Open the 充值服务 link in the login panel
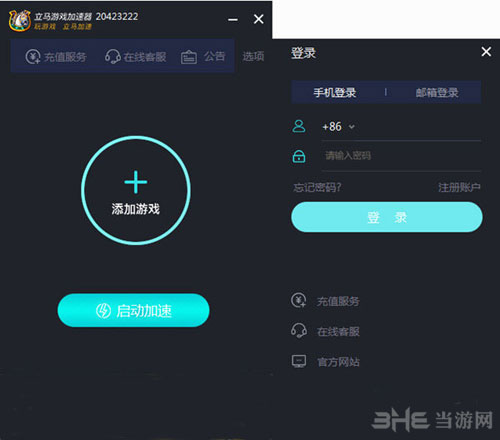 (x=338, y=301)
